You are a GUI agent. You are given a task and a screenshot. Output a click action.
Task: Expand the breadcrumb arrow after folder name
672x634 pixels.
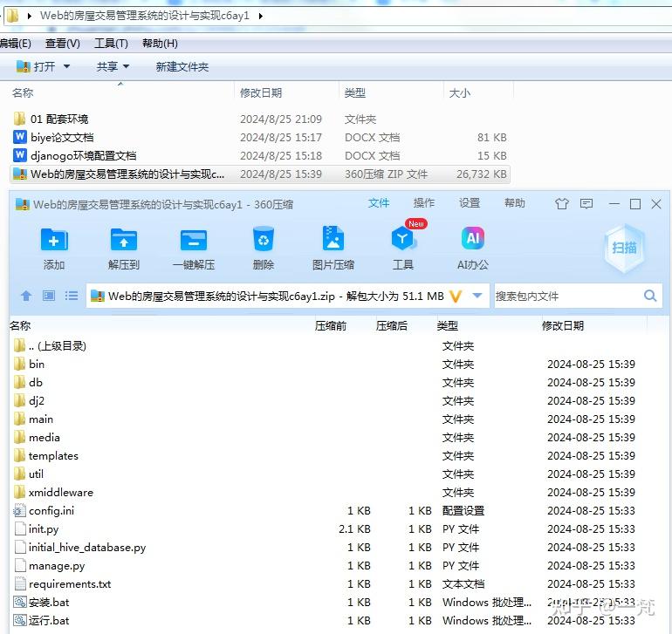(x=261, y=17)
